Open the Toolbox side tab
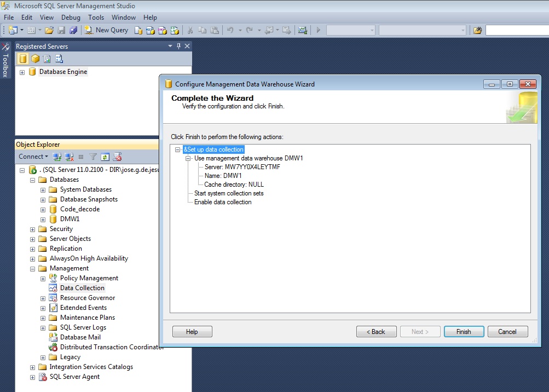 pos(5,60)
